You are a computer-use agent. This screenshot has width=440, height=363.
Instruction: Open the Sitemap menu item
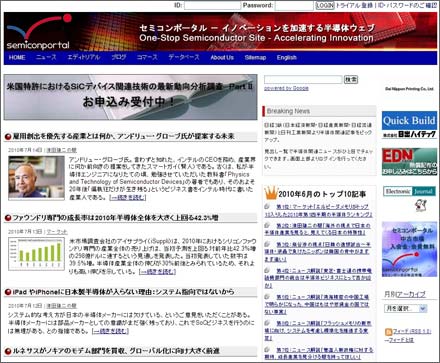[x=255, y=57]
